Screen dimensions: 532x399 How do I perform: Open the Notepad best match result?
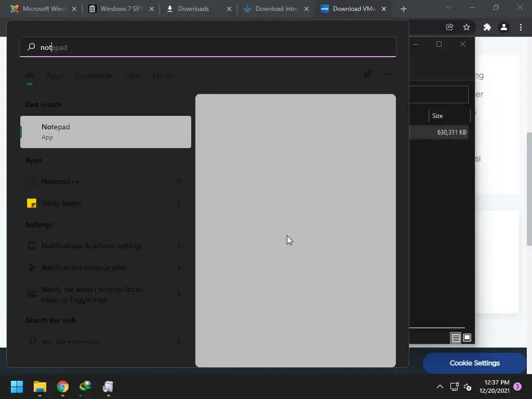[x=105, y=132]
